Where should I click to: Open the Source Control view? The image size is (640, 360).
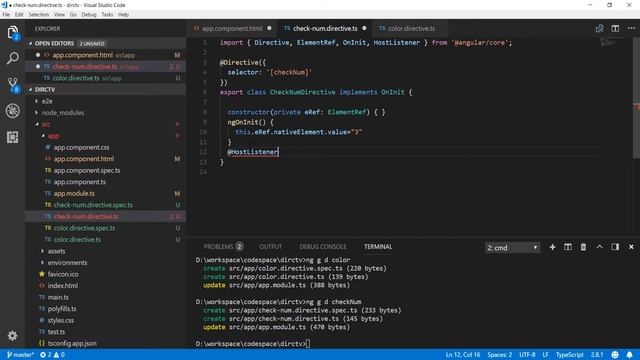point(13,84)
